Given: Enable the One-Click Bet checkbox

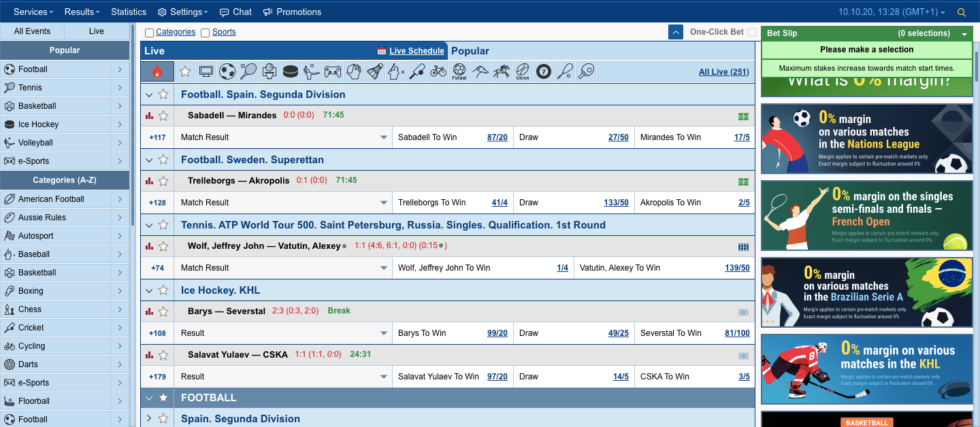Looking at the screenshot, I should coord(752,32).
